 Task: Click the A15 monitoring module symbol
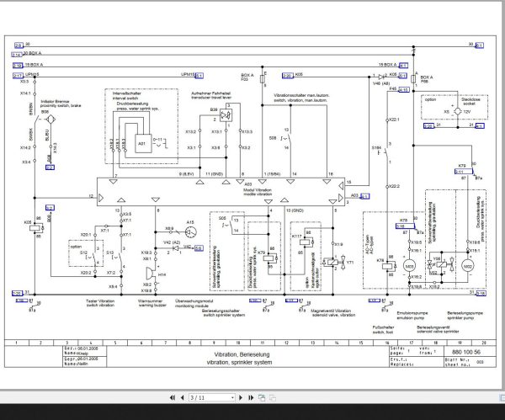click(x=191, y=232)
